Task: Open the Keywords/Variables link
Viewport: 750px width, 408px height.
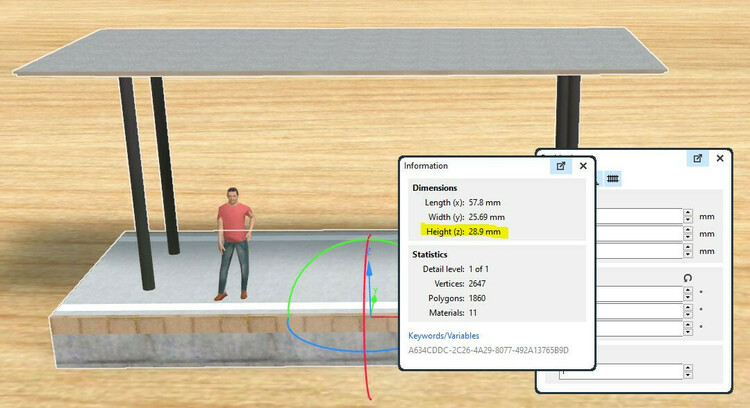Action: (443, 336)
